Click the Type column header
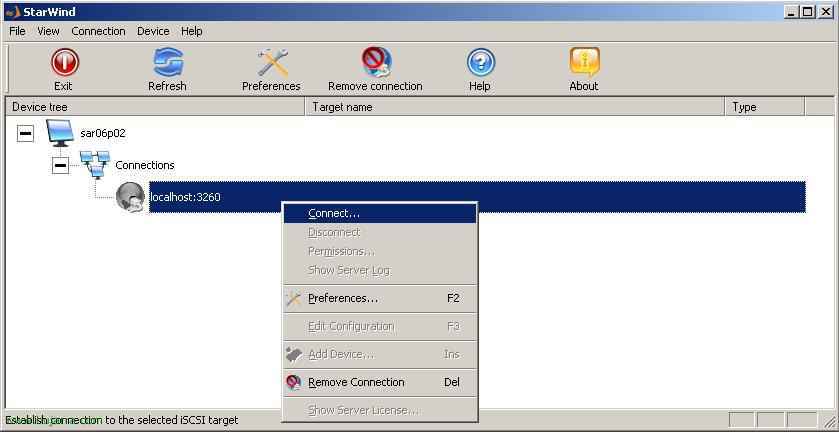Screen dimensions: 839x432 pos(765,107)
